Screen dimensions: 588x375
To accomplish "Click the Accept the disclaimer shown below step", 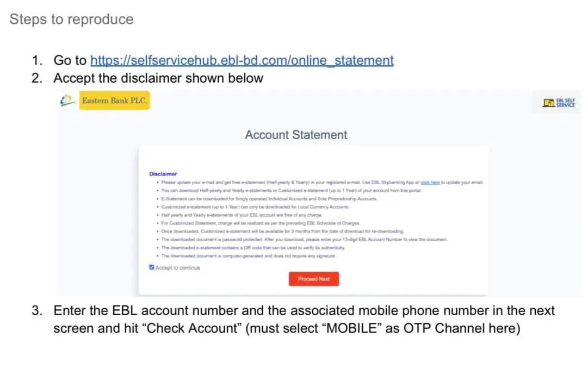I will pos(158,78).
